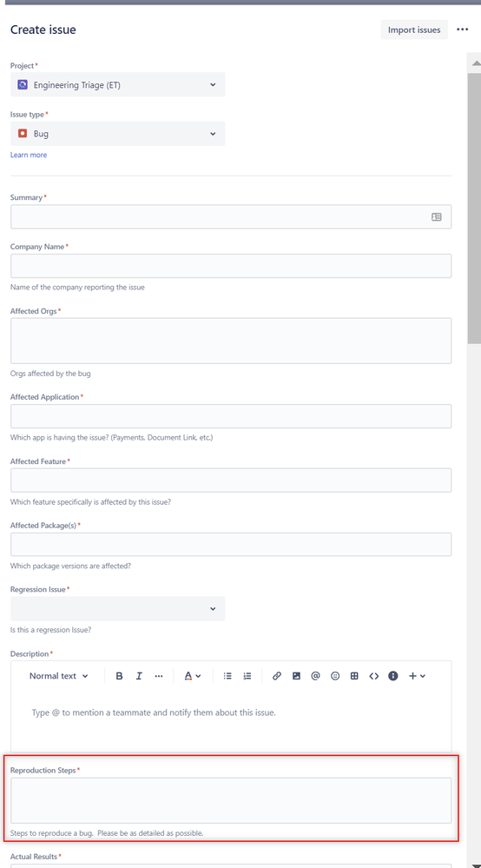Insert an info panel in Description
The height and width of the screenshot is (868, 481).
coord(393,676)
